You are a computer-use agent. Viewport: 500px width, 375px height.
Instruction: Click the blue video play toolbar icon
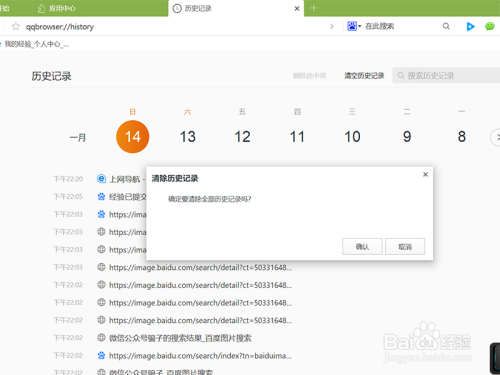click(470, 26)
